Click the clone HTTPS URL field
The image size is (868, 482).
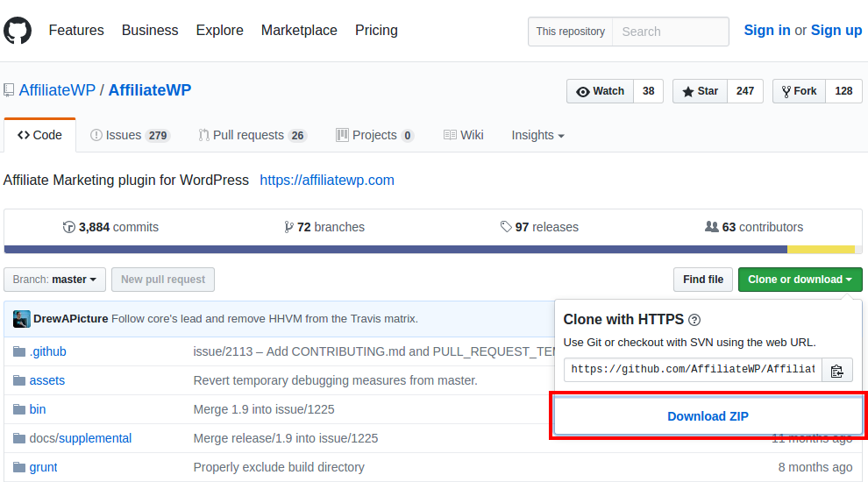[x=693, y=370]
